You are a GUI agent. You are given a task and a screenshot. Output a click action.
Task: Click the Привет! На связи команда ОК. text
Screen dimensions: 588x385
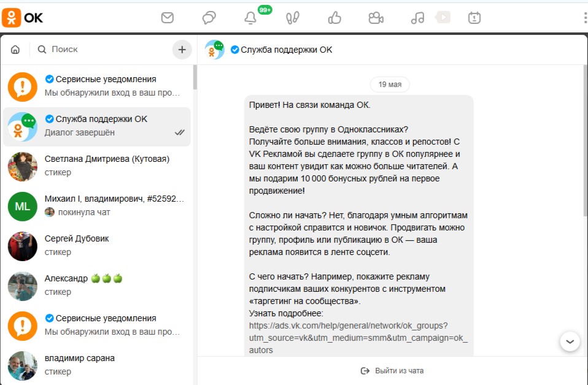(309, 105)
